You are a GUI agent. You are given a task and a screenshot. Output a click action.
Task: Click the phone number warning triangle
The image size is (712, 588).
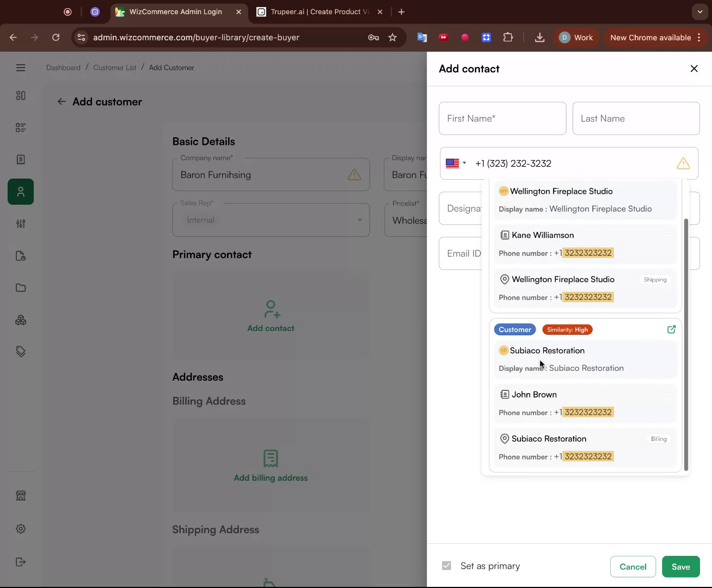click(683, 163)
